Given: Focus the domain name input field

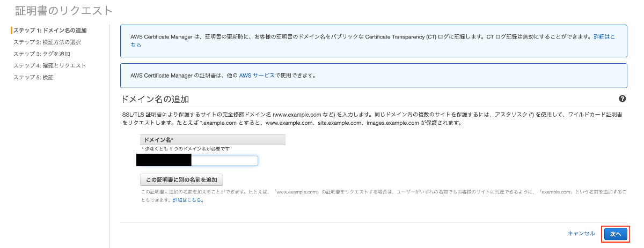Looking at the screenshot, I should tap(197, 160).
